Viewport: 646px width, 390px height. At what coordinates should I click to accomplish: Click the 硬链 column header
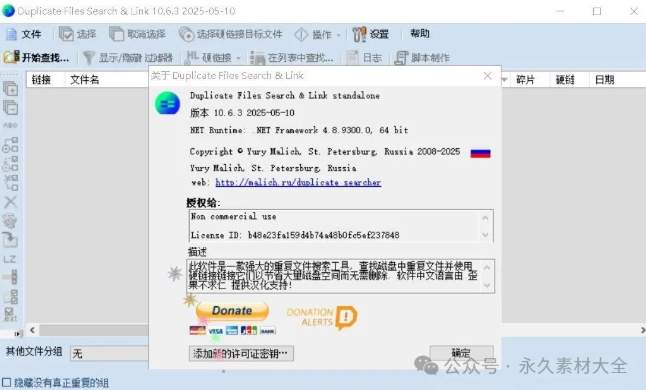(x=565, y=79)
